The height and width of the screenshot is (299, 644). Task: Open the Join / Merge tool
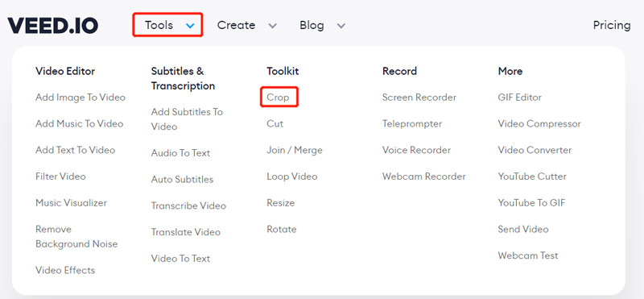point(295,150)
